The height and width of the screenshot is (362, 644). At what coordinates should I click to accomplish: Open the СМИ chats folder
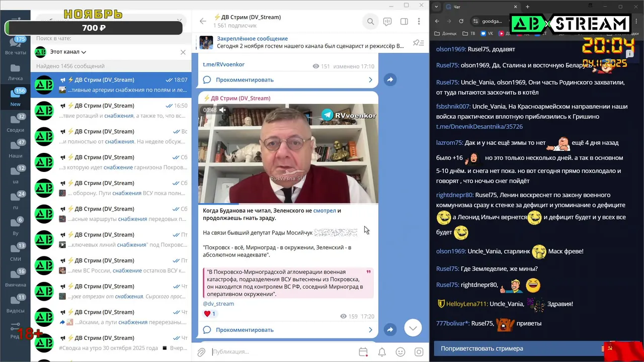(x=16, y=252)
